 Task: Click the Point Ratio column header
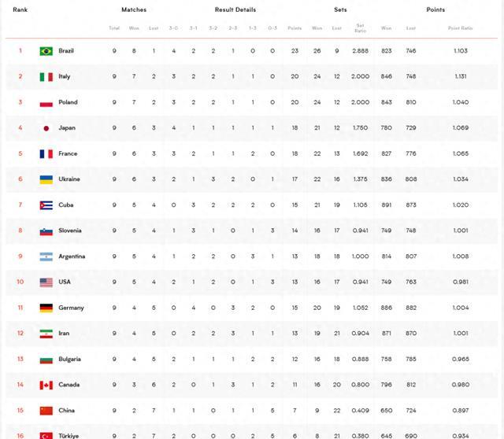tap(460, 28)
